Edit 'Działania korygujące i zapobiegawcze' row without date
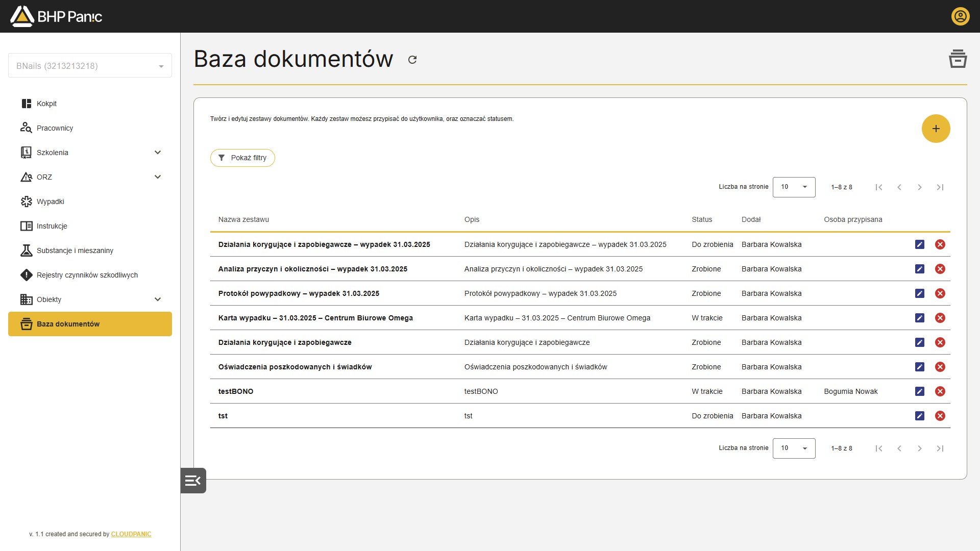 pos(920,342)
